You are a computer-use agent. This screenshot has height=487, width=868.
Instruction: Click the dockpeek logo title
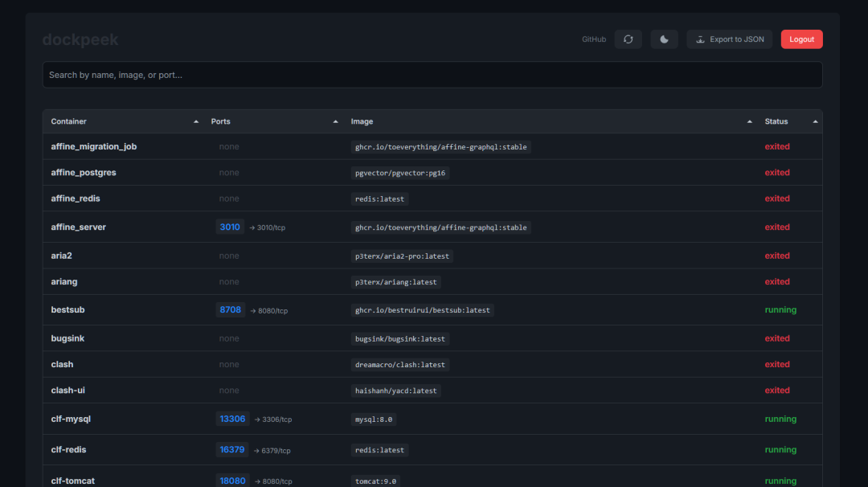point(80,40)
